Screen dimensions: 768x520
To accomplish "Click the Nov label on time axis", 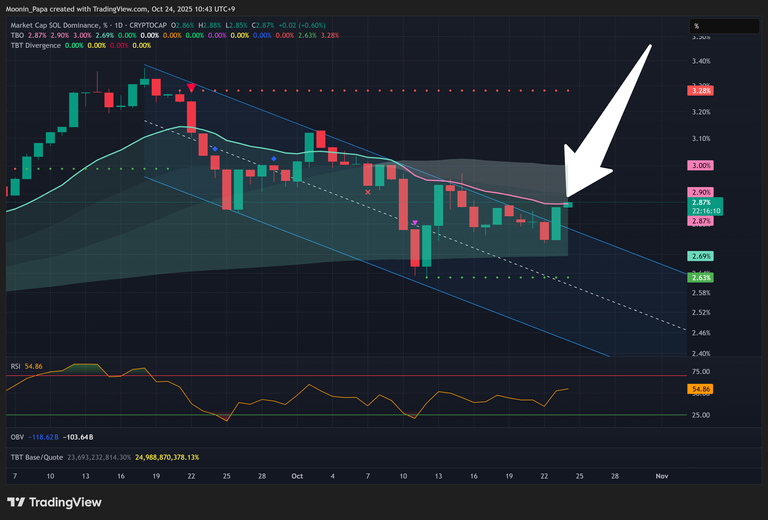I will (660, 476).
